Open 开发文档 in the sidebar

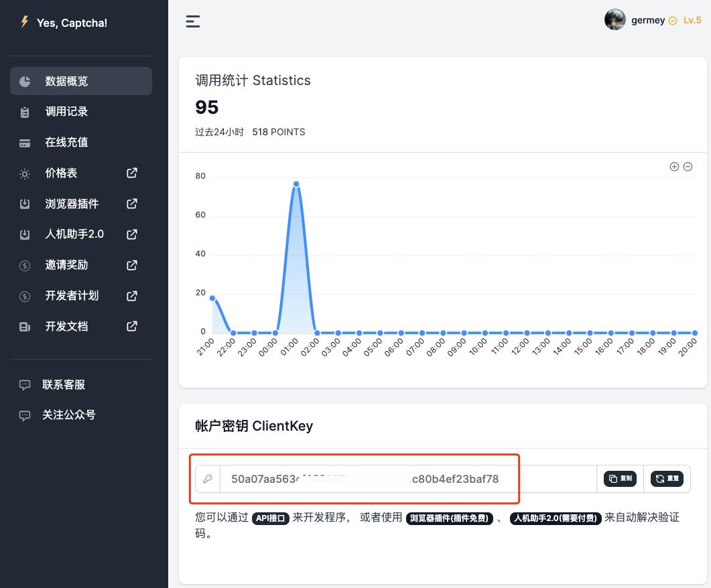click(x=81, y=327)
